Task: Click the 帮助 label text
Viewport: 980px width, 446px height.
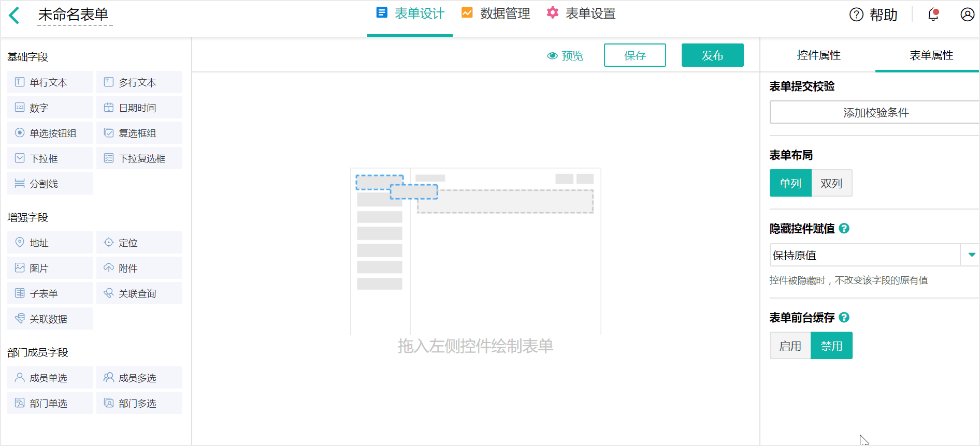Action: [x=884, y=15]
